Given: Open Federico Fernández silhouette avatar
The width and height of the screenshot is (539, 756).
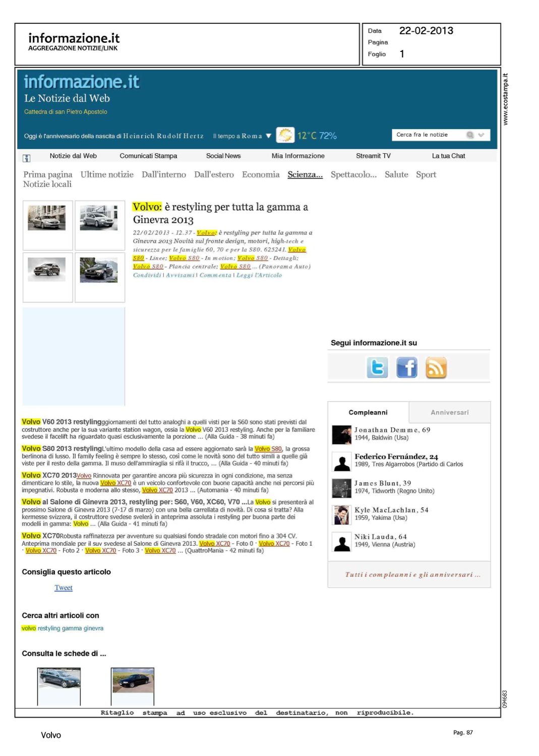Looking at the screenshot, I should point(342,461).
